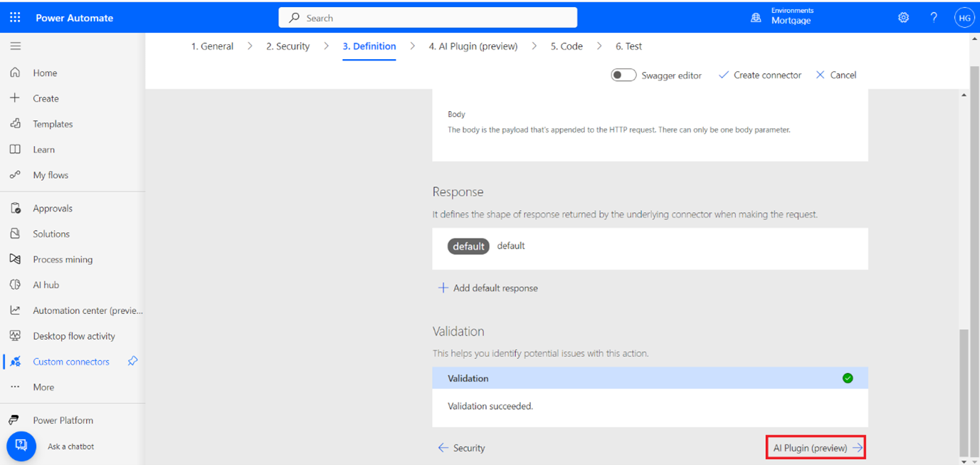Unpin Custom connectors from the sidebar
Viewport: 980px width, 465px height.
[132, 361]
